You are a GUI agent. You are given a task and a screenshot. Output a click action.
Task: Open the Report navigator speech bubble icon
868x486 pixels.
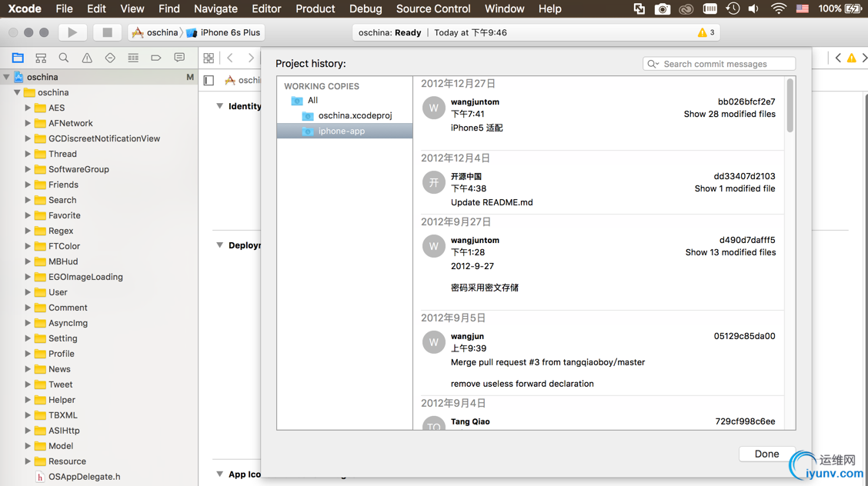pyautogui.click(x=179, y=58)
